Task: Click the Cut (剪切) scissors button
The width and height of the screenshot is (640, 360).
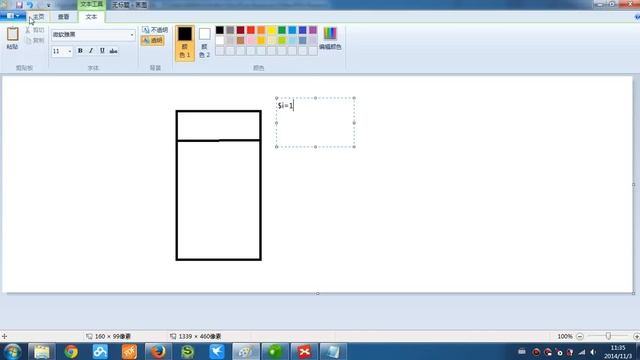Action: pyautogui.click(x=34, y=30)
